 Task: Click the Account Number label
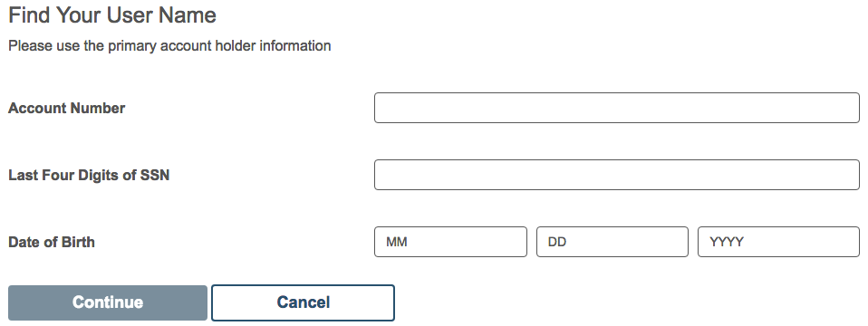click(66, 108)
